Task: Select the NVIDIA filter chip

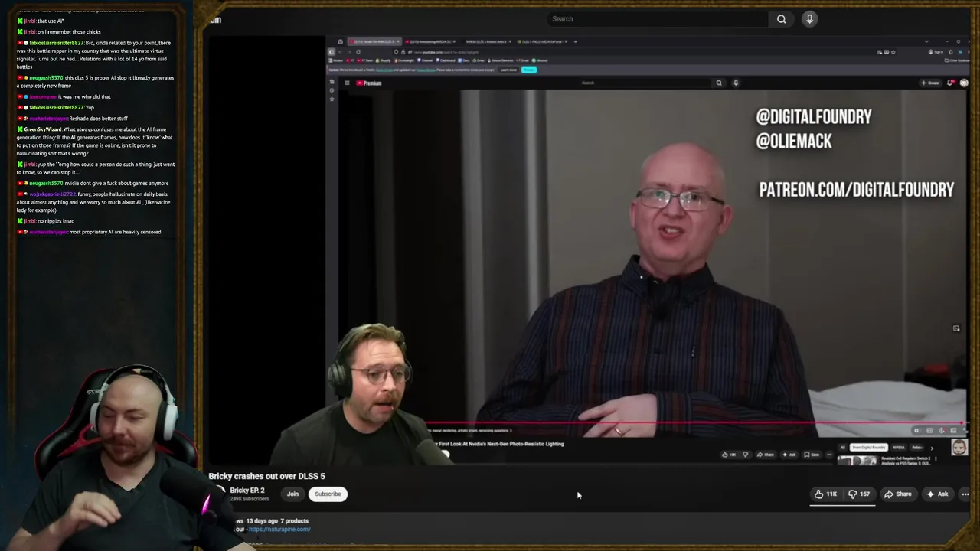Action: (898, 448)
